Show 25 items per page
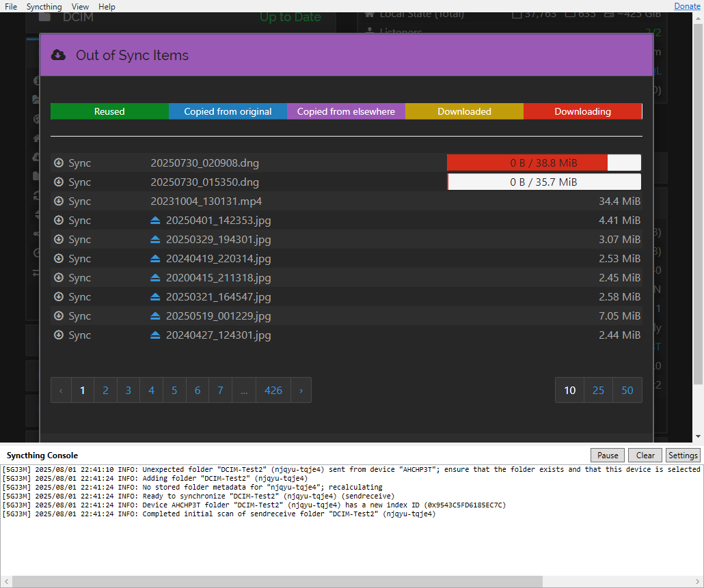 point(599,390)
